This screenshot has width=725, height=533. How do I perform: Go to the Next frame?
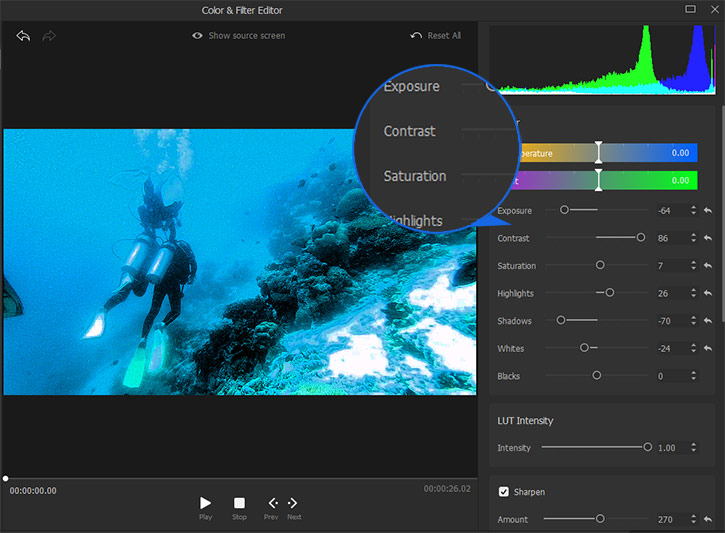293,503
